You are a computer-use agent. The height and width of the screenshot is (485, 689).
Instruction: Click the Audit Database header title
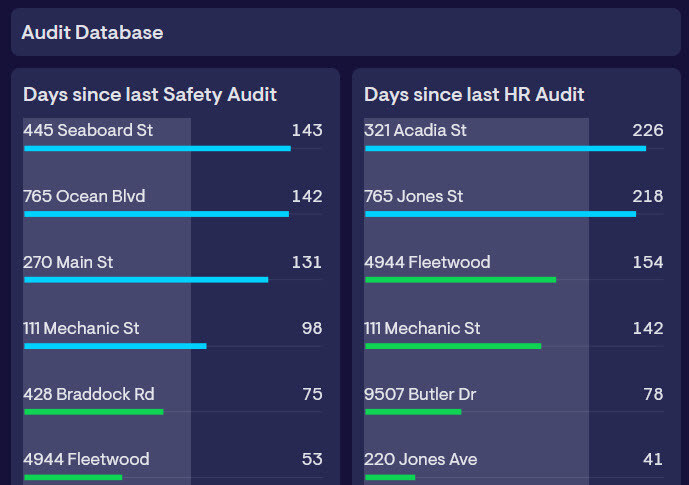pos(92,32)
